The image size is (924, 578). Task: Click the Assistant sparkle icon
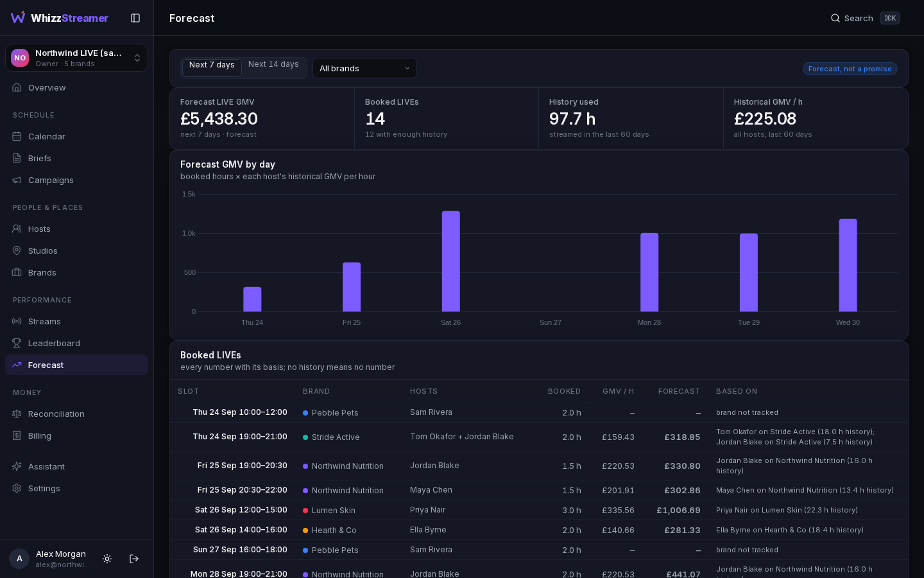pos(17,466)
